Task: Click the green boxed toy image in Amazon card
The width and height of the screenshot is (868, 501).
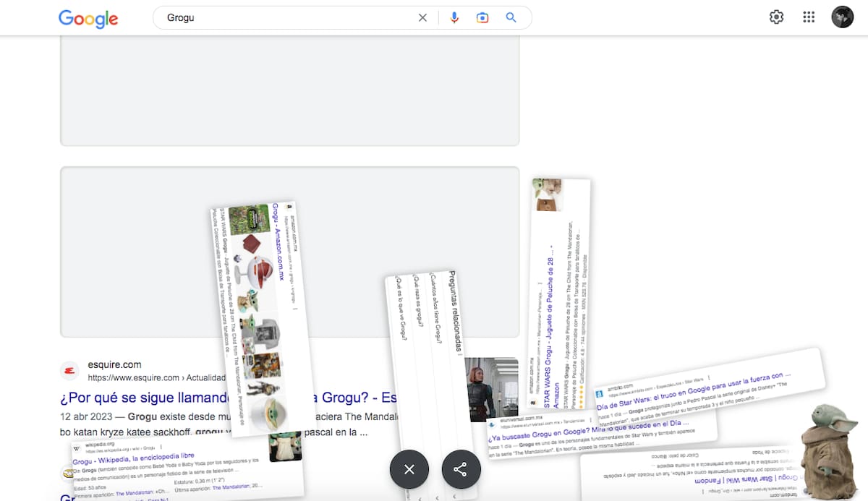Action: click(249, 220)
